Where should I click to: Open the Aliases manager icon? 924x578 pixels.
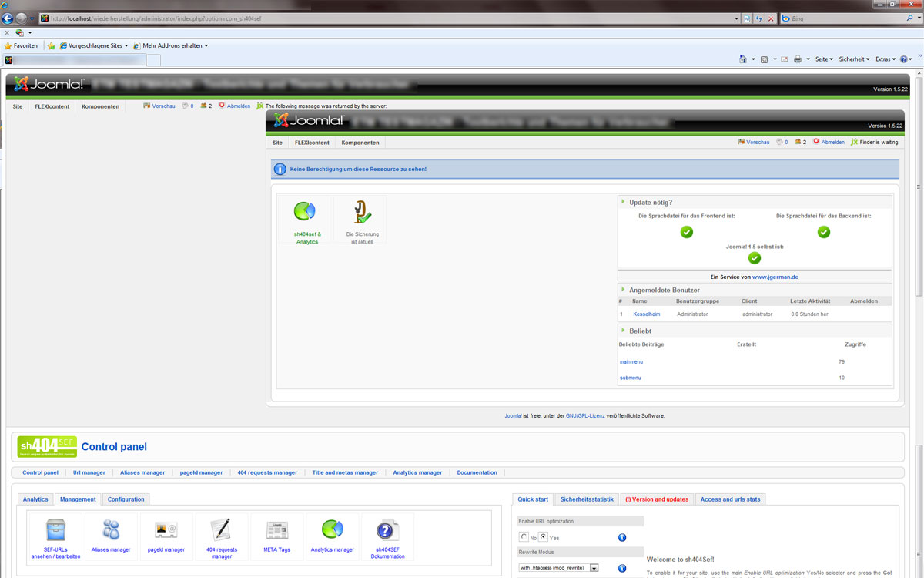tap(111, 536)
